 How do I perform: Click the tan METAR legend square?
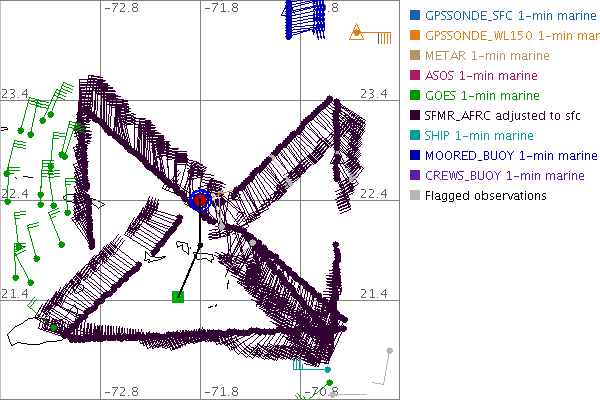pos(415,56)
